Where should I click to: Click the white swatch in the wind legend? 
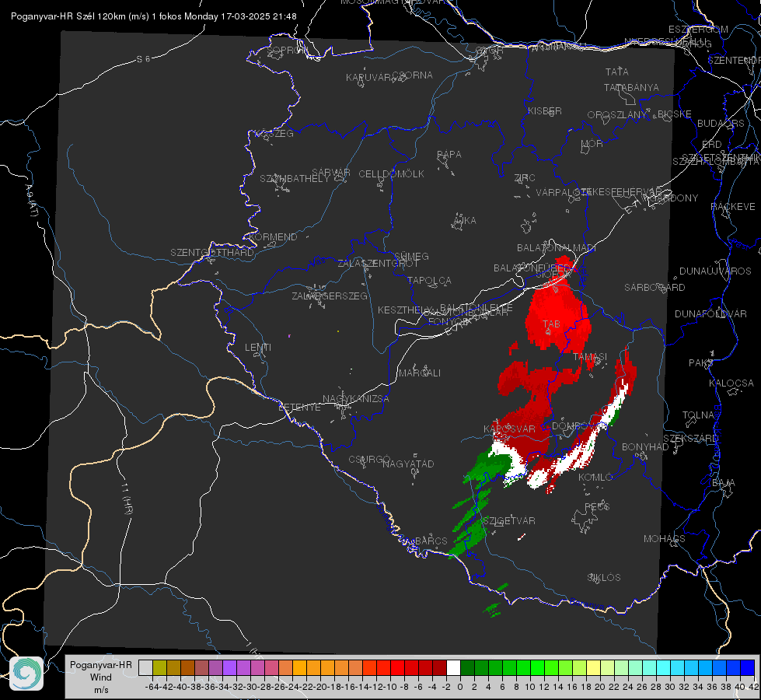tap(453, 667)
